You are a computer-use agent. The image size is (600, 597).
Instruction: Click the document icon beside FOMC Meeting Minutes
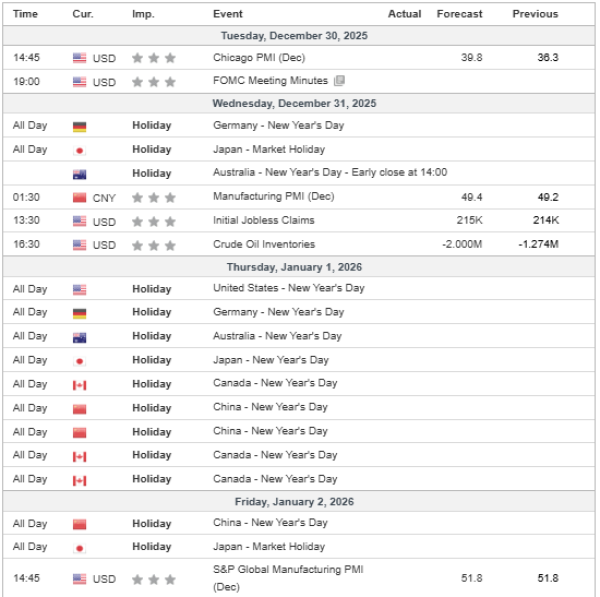(339, 81)
